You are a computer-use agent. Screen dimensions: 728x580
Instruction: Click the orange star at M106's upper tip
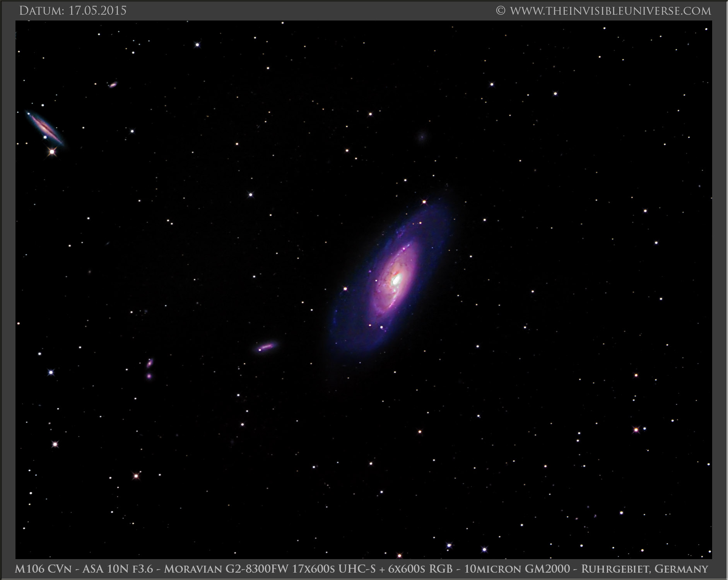tap(424, 202)
